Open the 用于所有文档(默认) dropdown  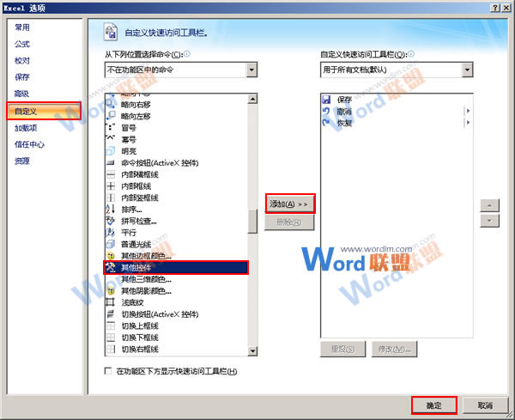click(467, 70)
